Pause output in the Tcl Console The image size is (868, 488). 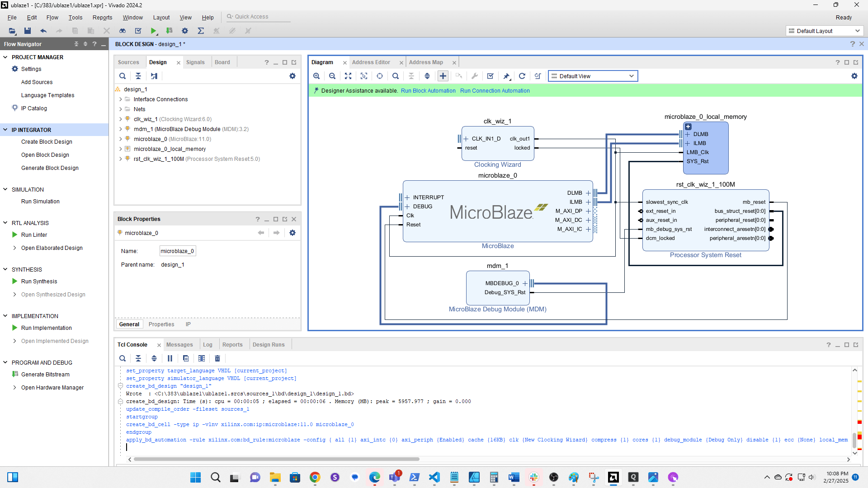tap(170, 358)
